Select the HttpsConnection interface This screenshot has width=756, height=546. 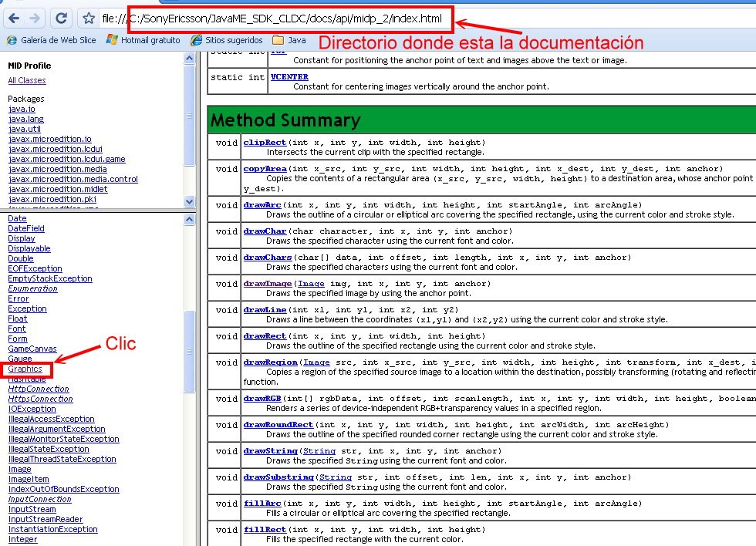(40, 399)
